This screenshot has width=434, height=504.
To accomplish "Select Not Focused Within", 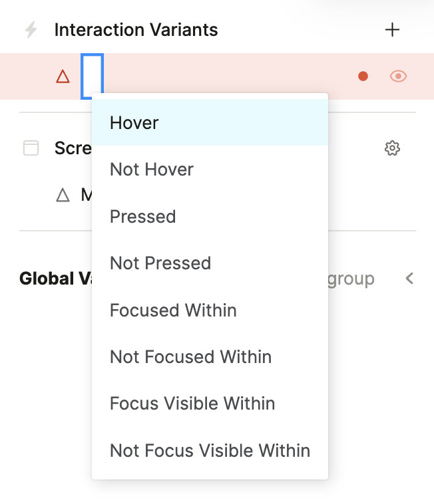I will (x=190, y=357).
